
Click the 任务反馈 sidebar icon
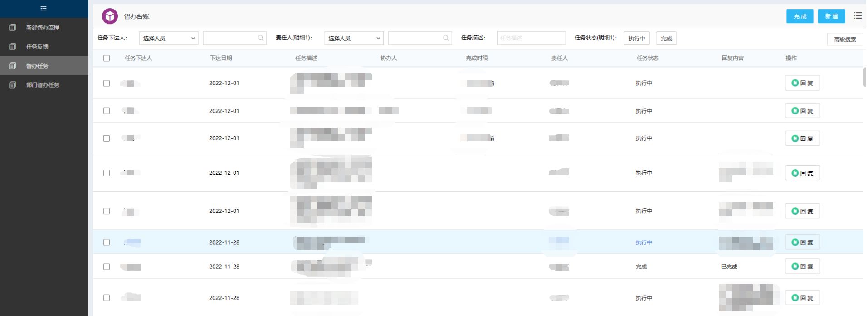point(13,47)
